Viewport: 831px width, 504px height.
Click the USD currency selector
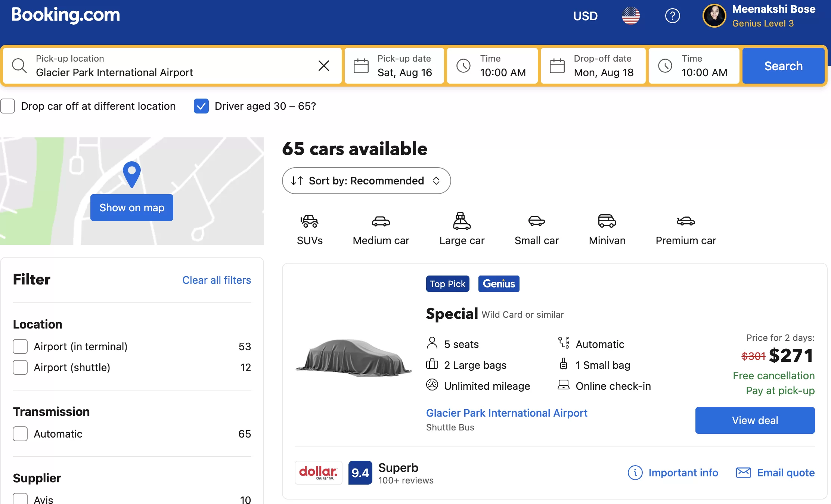pyautogui.click(x=585, y=16)
